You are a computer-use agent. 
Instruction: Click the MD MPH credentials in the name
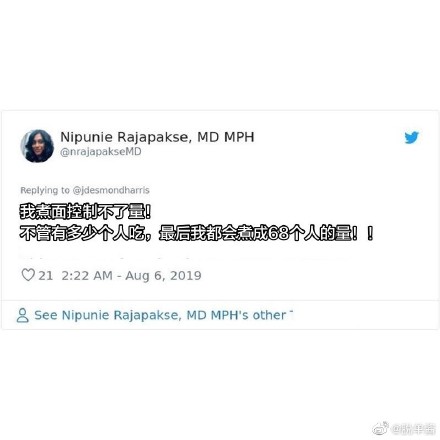tap(226, 137)
